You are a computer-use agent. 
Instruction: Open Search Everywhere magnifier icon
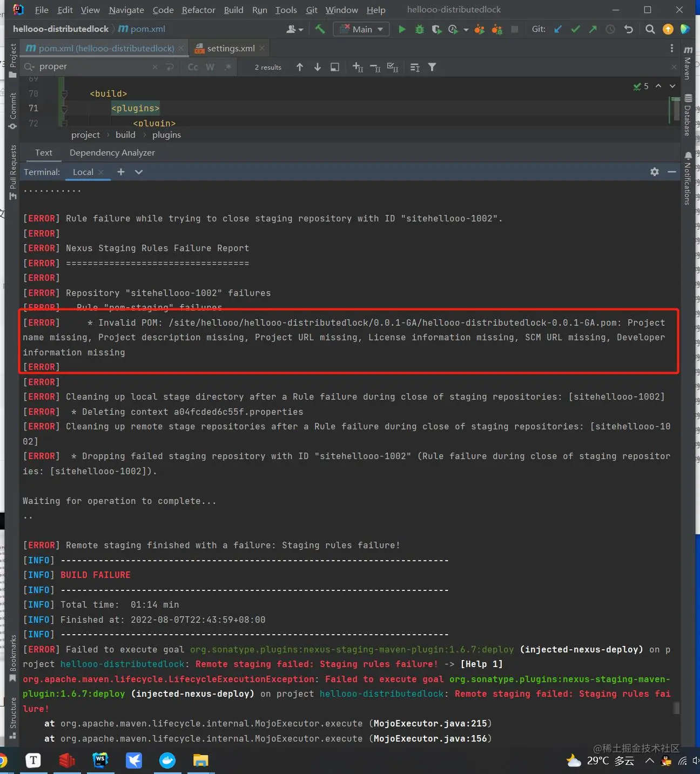[x=650, y=29]
